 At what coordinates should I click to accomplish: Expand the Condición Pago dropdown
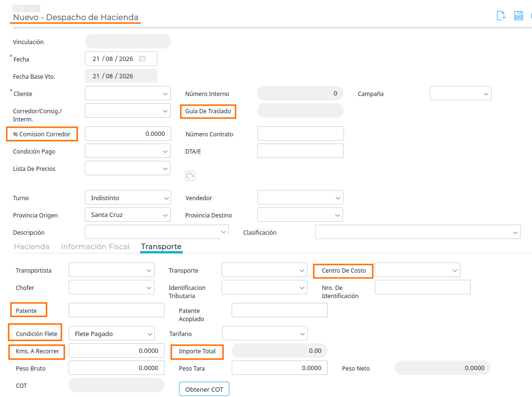click(x=128, y=151)
